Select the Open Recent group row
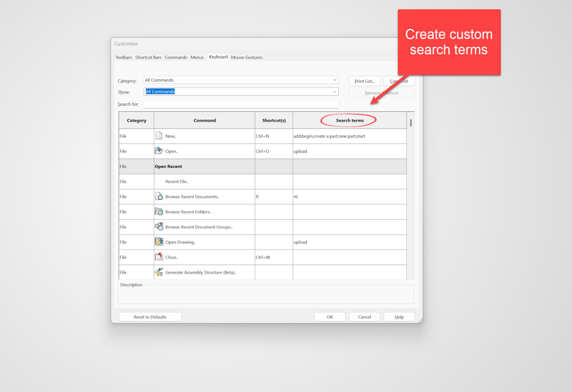This screenshot has width=572, height=392. click(x=262, y=166)
